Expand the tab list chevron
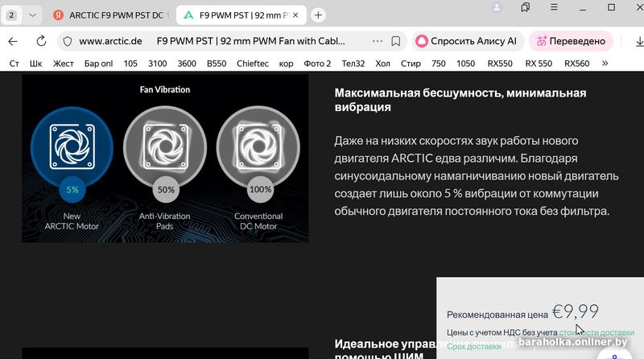The image size is (644, 359). (x=32, y=15)
